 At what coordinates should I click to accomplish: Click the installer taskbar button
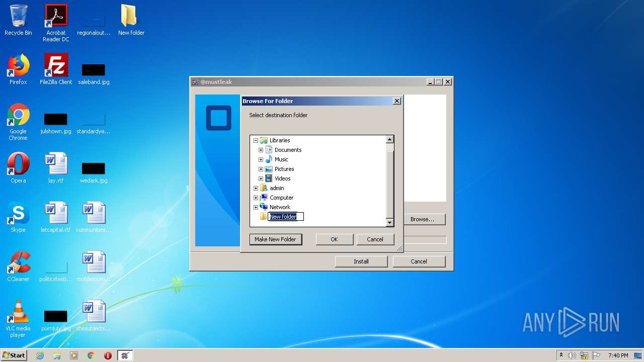[x=125, y=355]
